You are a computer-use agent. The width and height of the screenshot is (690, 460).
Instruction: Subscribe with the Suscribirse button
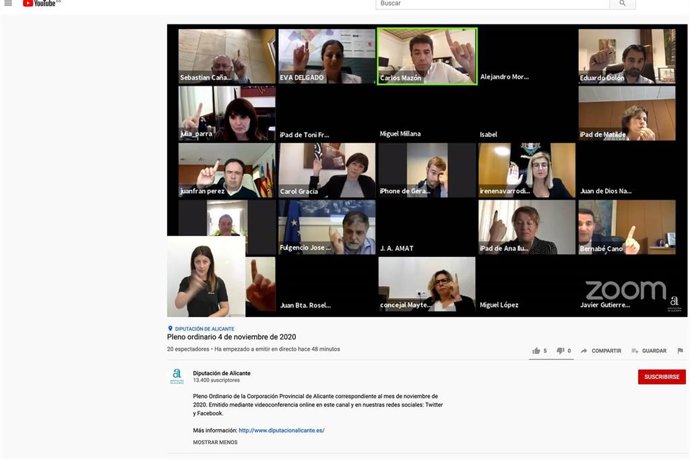coord(661,377)
